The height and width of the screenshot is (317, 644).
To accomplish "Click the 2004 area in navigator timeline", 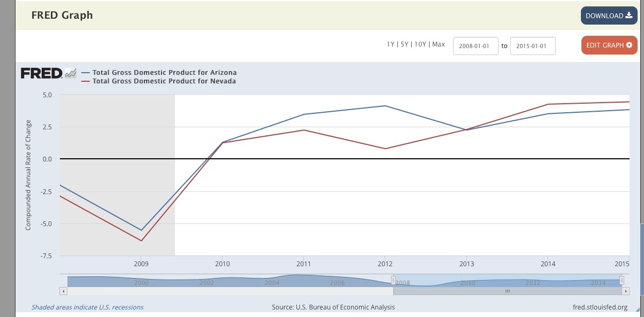I will pyautogui.click(x=272, y=282).
